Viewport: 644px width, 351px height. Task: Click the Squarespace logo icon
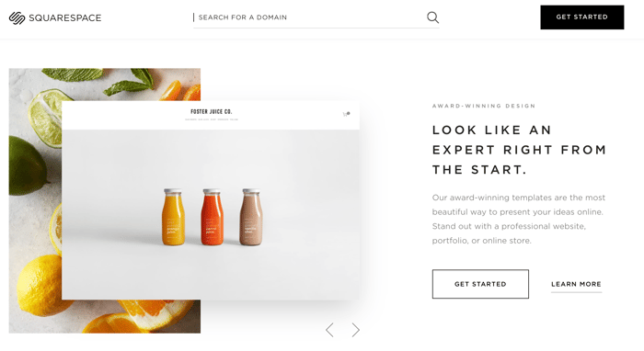(x=17, y=17)
